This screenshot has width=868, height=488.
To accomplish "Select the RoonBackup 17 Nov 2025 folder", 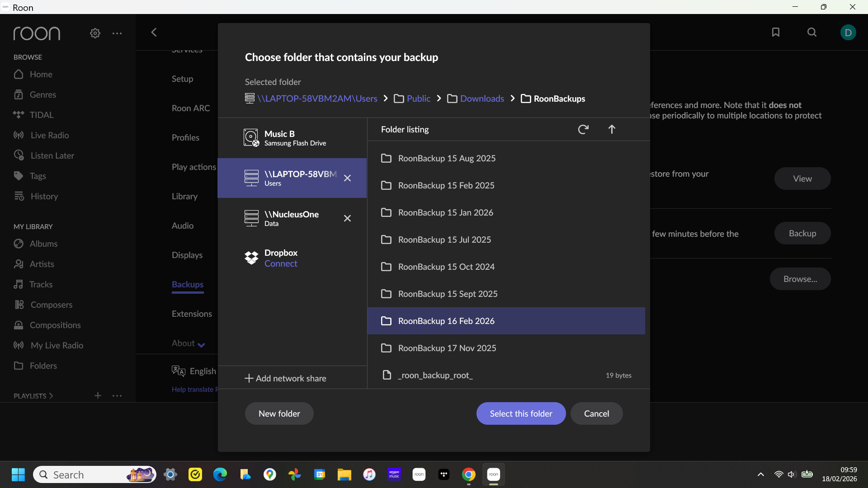I will [447, 348].
